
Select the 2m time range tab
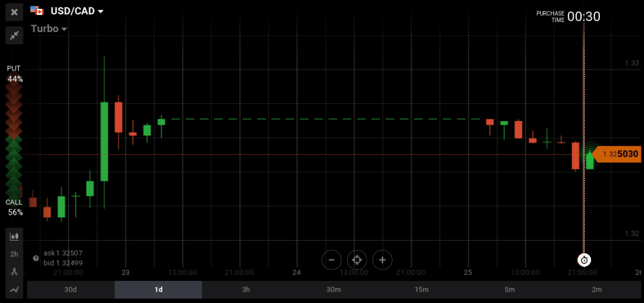[597, 289]
